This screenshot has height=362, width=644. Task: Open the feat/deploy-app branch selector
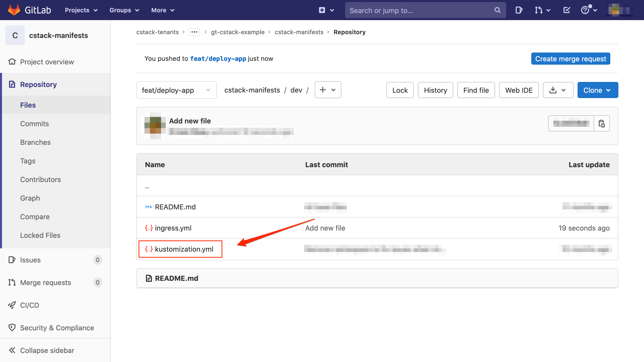(176, 90)
